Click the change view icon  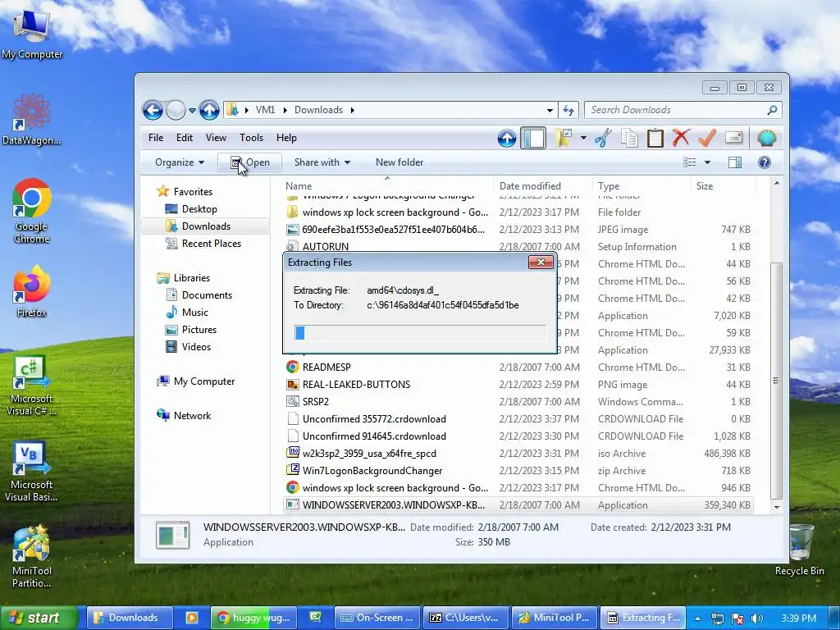point(690,162)
